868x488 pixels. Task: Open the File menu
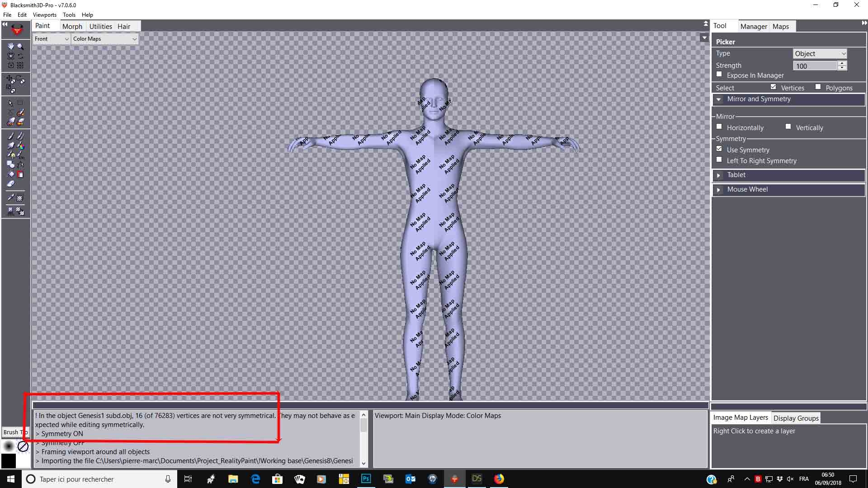click(7, 15)
